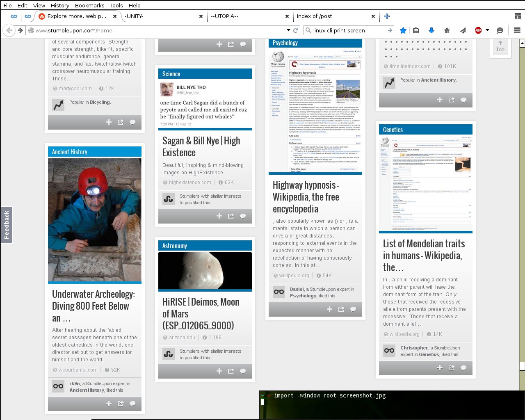Click the weburbanist.com source link

(x=78, y=370)
